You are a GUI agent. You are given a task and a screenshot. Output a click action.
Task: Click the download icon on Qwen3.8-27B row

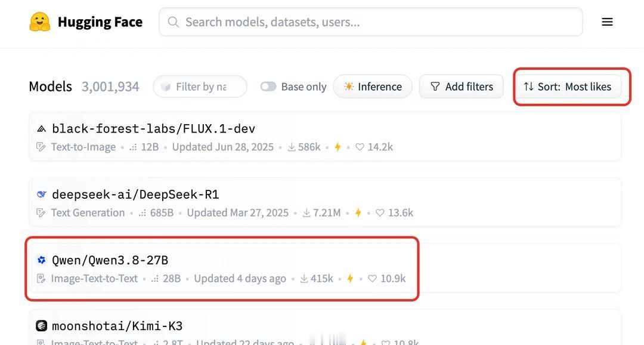coord(304,278)
